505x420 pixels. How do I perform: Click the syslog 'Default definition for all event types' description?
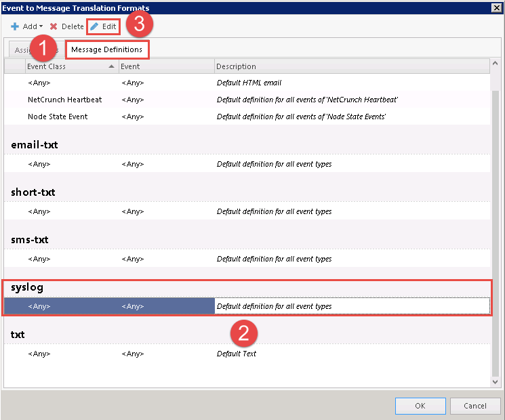274,306
